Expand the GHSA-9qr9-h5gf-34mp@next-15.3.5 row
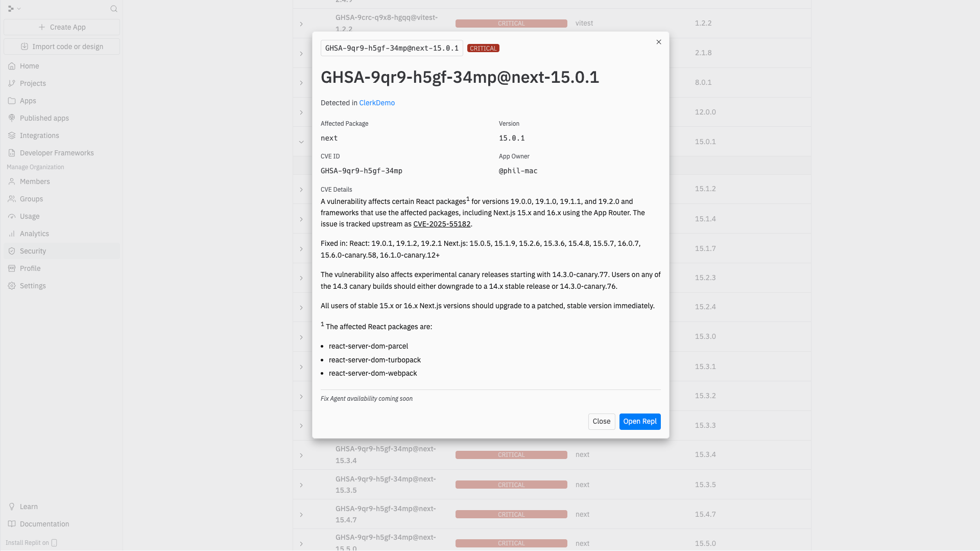 pos(301,484)
